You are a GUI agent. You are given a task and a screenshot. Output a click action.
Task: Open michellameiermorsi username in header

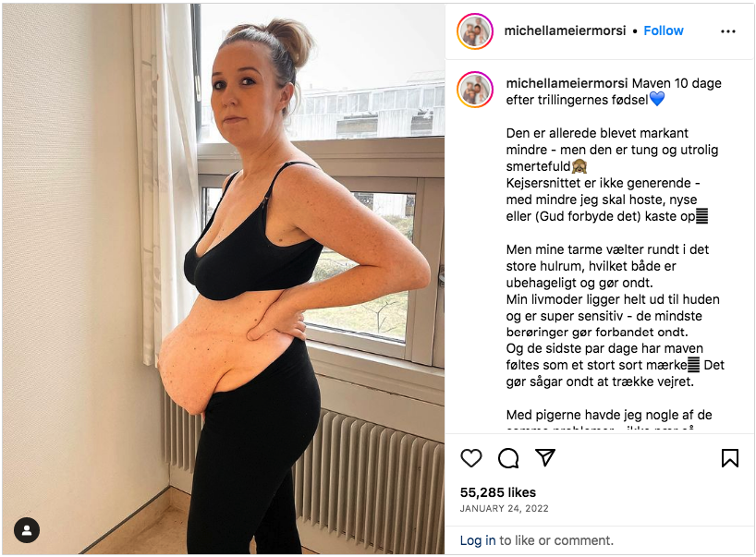coord(565,30)
